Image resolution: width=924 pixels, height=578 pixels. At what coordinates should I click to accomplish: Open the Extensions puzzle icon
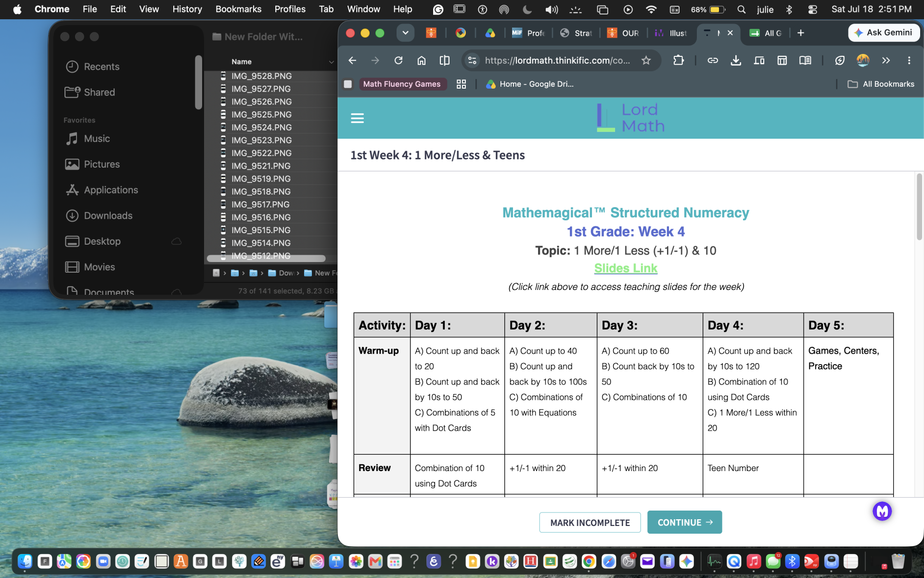click(679, 60)
